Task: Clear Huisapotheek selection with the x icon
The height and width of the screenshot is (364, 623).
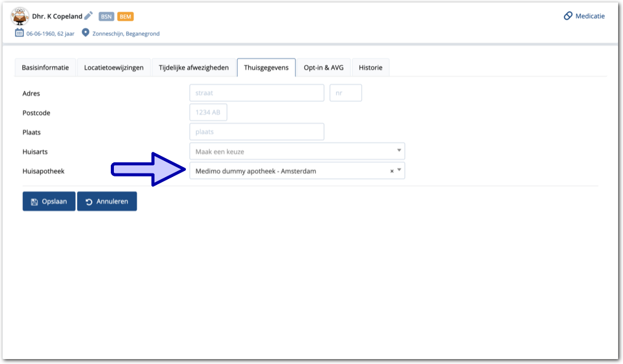Action: pyautogui.click(x=392, y=172)
